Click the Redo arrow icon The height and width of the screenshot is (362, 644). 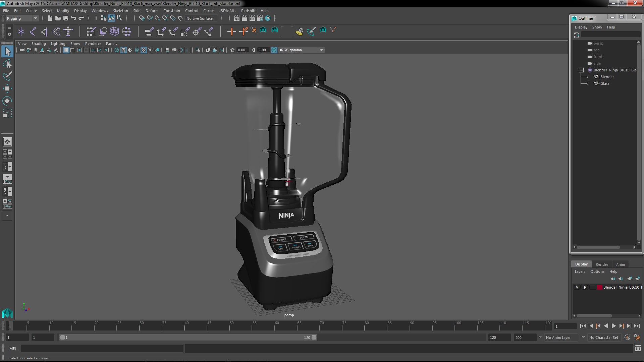[81, 18]
